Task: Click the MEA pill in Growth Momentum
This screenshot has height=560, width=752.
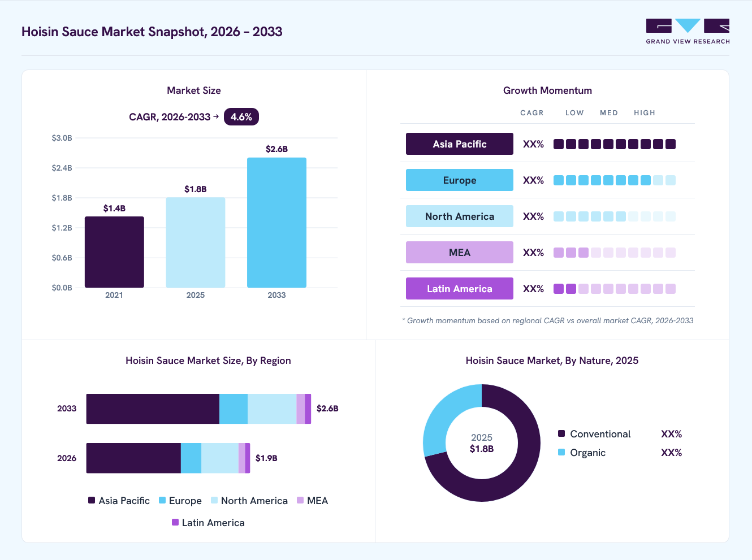Action: coord(460,253)
